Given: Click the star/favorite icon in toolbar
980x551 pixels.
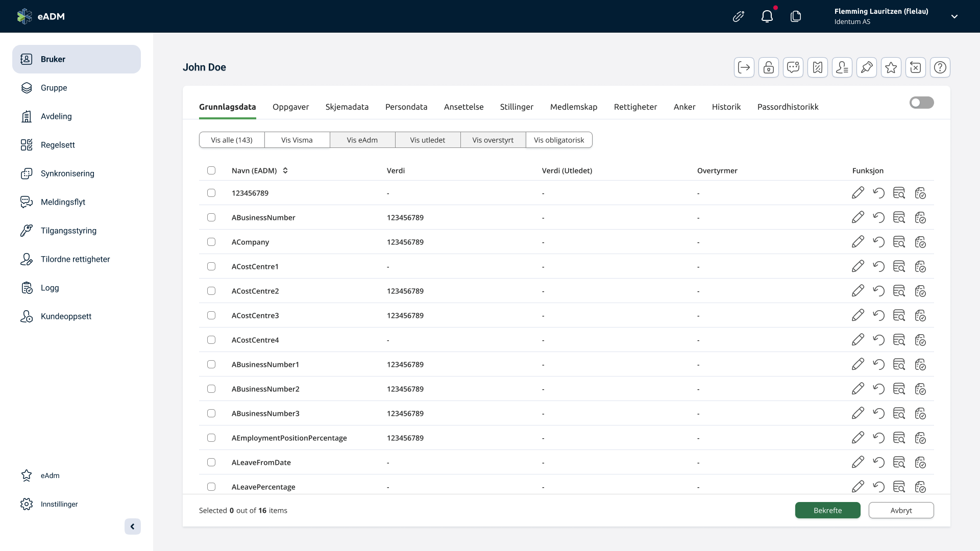Looking at the screenshot, I should (891, 67).
